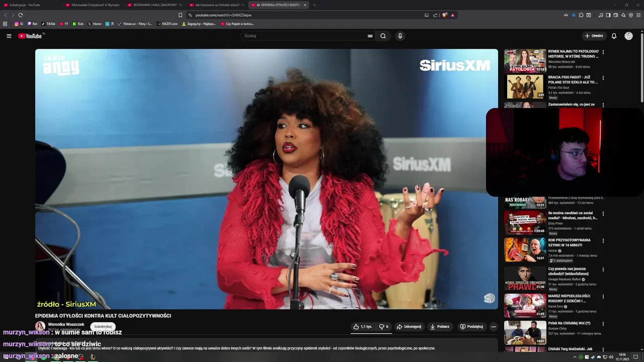Click the Podziękuj thanks button
644x362 pixels.
click(x=471, y=326)
